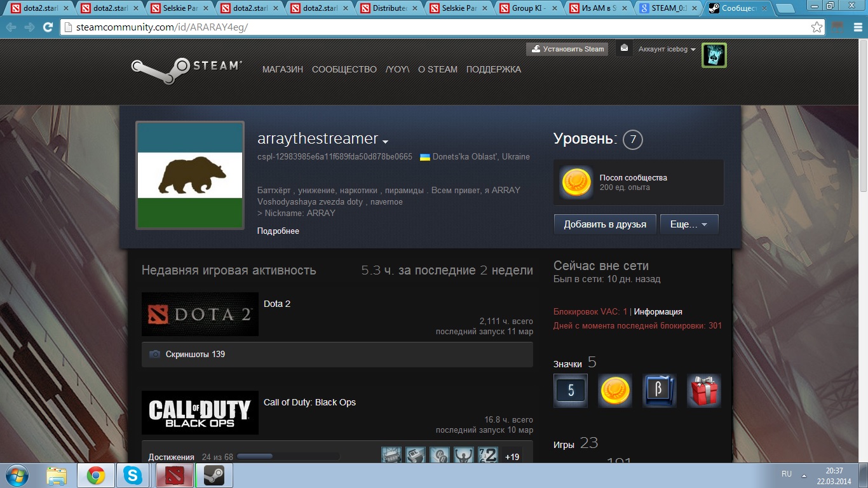The height and width of the screenshot is (488, 868).
Task: Click the Call of Duty Black Ops logo
Action: click(200, 412)
